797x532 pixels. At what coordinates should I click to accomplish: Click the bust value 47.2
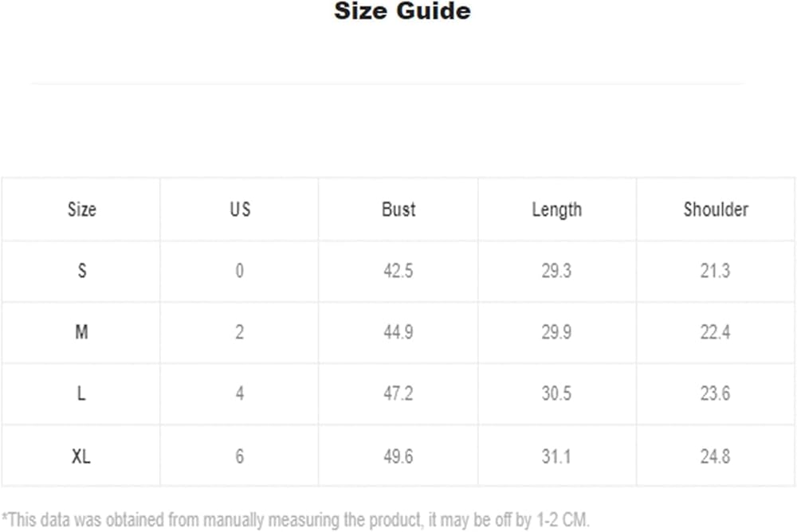coord(398,393)
